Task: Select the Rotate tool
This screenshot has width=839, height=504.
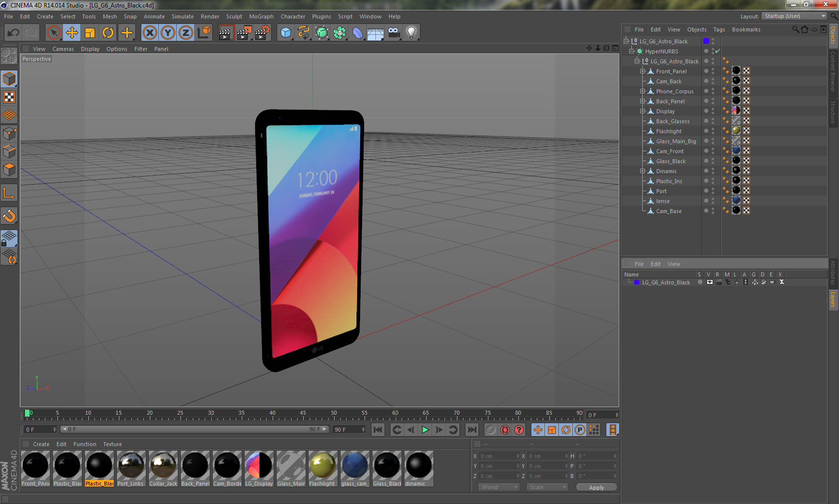Action: point(108,33)
